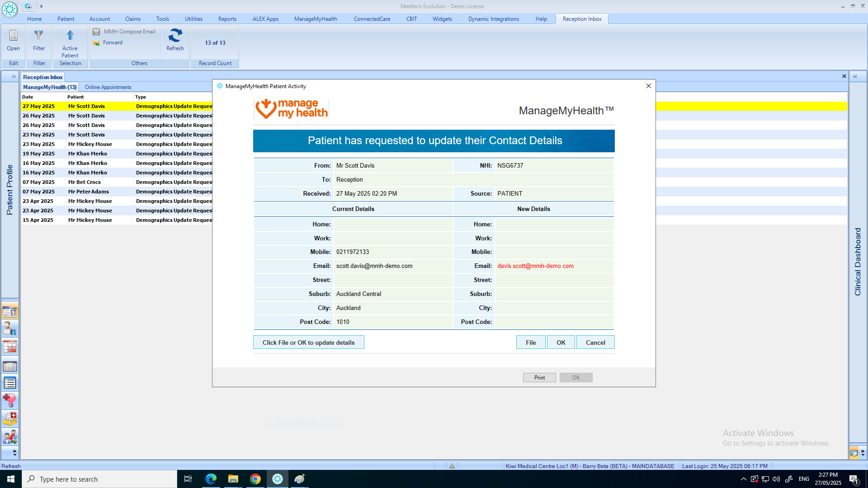Screen dimensions: 868x488
Task: Click MMH Compose Email toolbar item
Action: coord(124,32)
